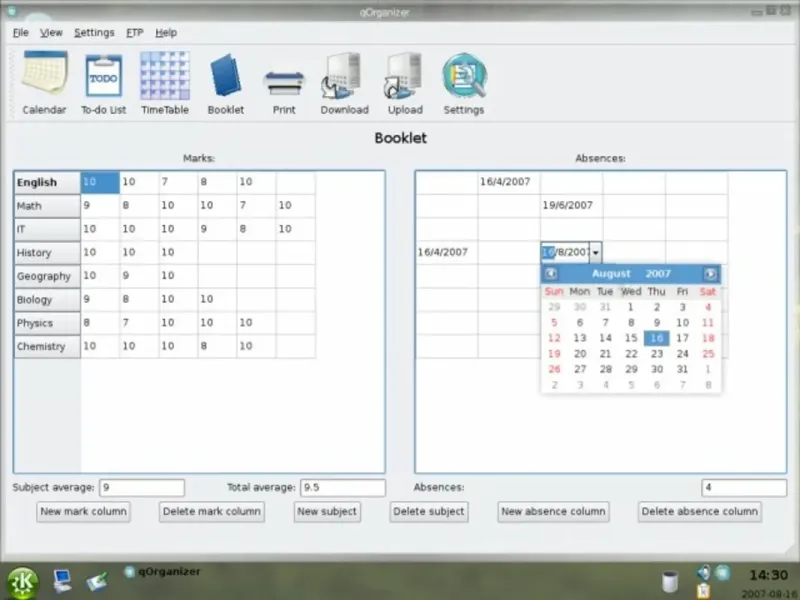The width and height of the screenshot is (800, 600).
Task: Click the highlighted first English mark cell
Action: [x=100, y=182]
